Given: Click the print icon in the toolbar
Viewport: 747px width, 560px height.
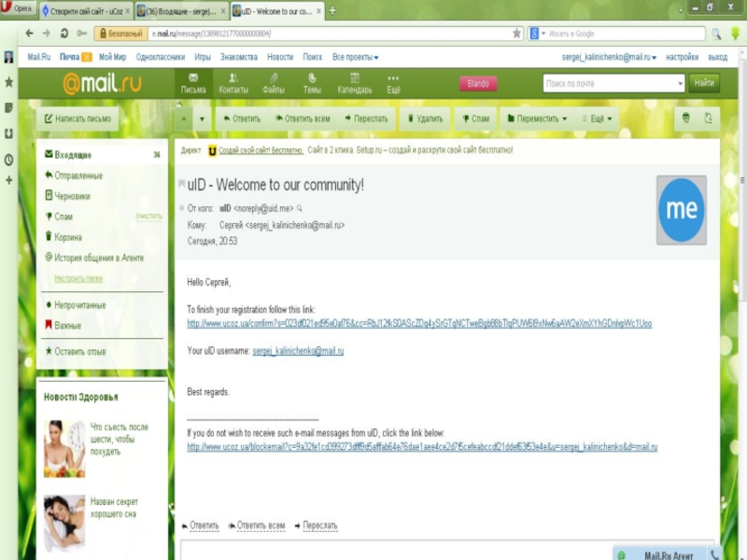Looking at the screenshot, I should (686, 119).
